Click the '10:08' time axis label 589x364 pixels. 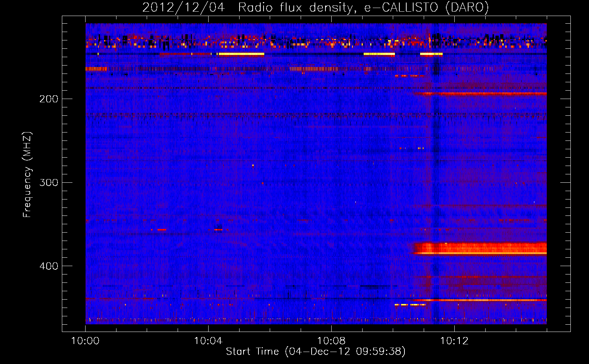(331, 341)
